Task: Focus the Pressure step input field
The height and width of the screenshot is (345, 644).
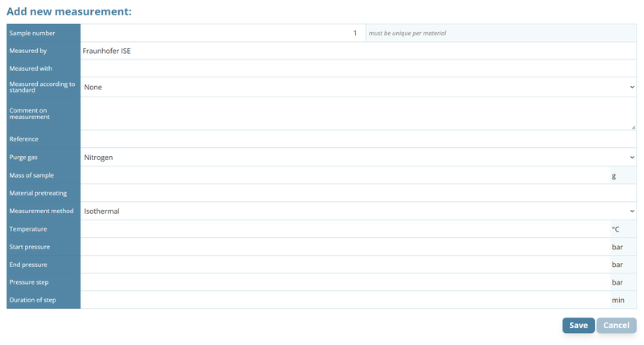Action: (x=345, y=282)
